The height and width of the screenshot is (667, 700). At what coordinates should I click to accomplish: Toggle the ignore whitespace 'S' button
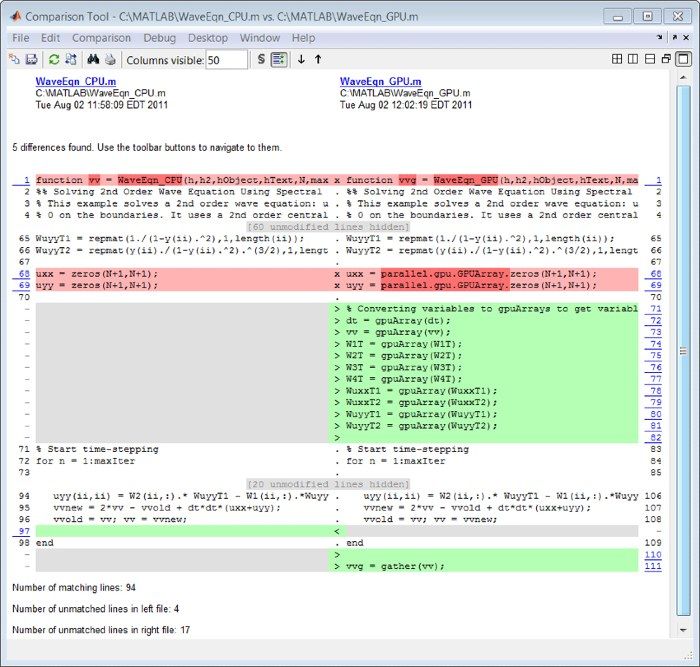pyautogui.click(x=261, y=60)
